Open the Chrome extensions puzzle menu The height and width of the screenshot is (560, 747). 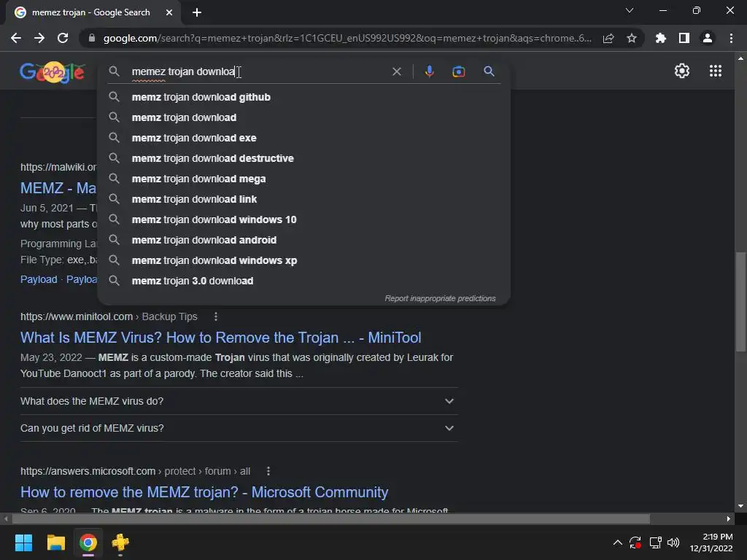tap(660, 38)
